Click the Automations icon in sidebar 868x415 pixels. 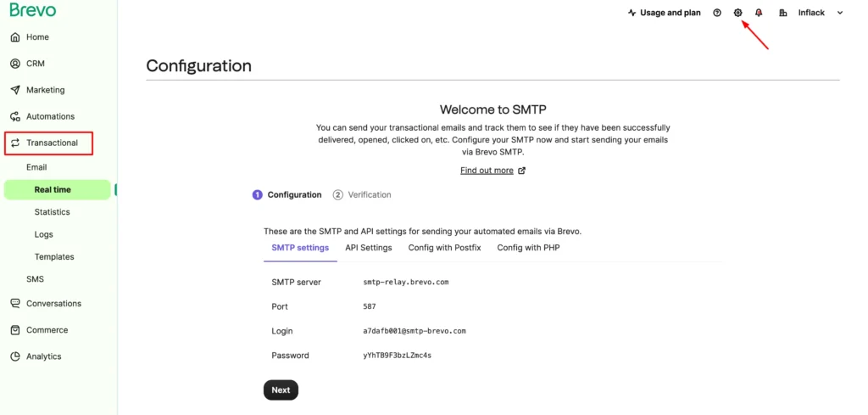click(x=15, y=116)
